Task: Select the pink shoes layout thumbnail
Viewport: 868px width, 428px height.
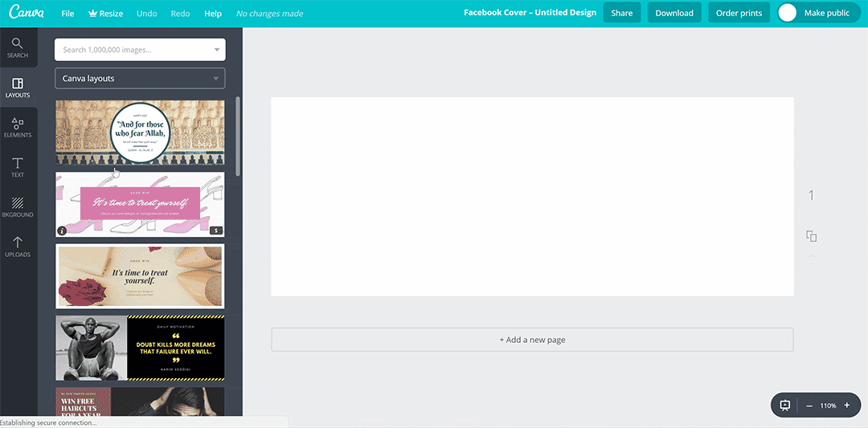Action: coord(140,204)
